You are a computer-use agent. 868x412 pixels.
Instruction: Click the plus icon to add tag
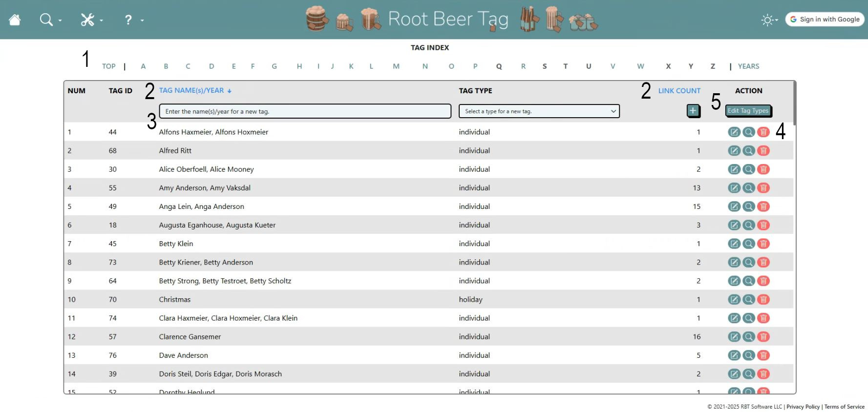pyautogui.click(x=693, y=111)
